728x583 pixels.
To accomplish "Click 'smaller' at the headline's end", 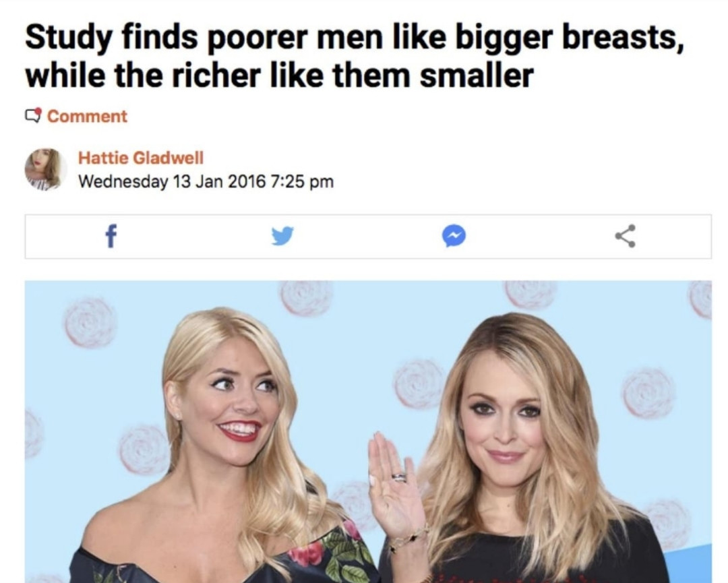I will coord(477,75).
